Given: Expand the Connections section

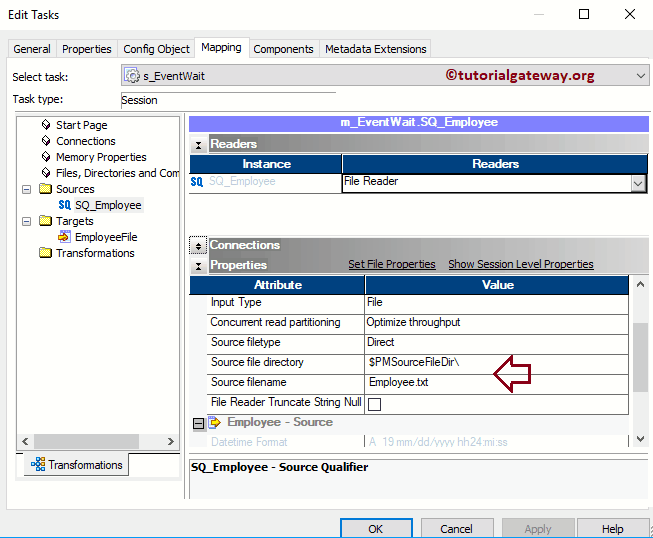Looking at the screenshot, I should [199, 246].
